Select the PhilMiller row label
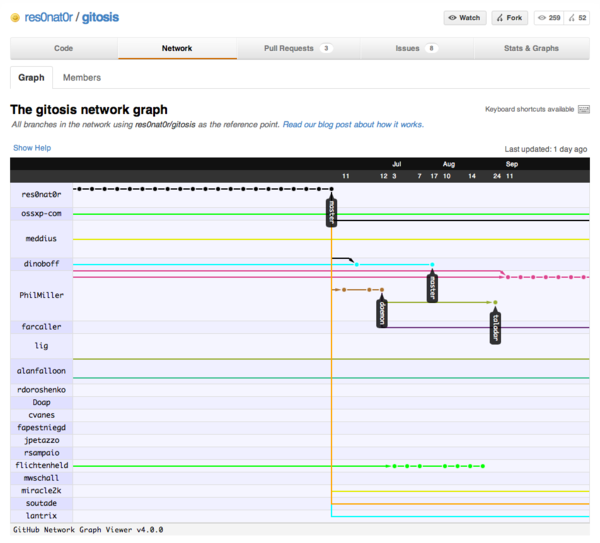Viewport: 600px width, 543px height. [x=41, y=295]
